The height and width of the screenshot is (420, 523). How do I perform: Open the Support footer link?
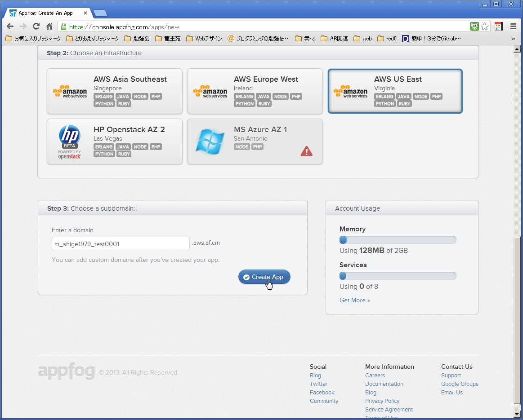click(451, 376)
